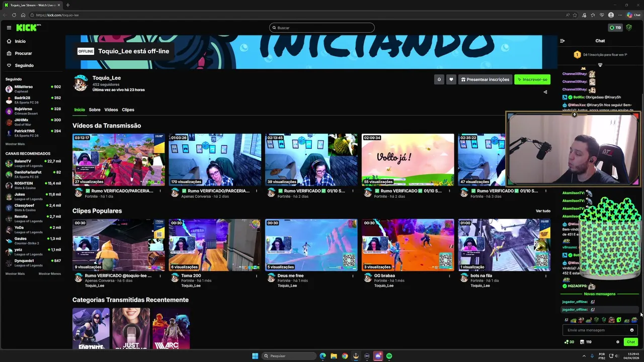
Task: Switch to the Clipes tab
Action: [128, 110]
